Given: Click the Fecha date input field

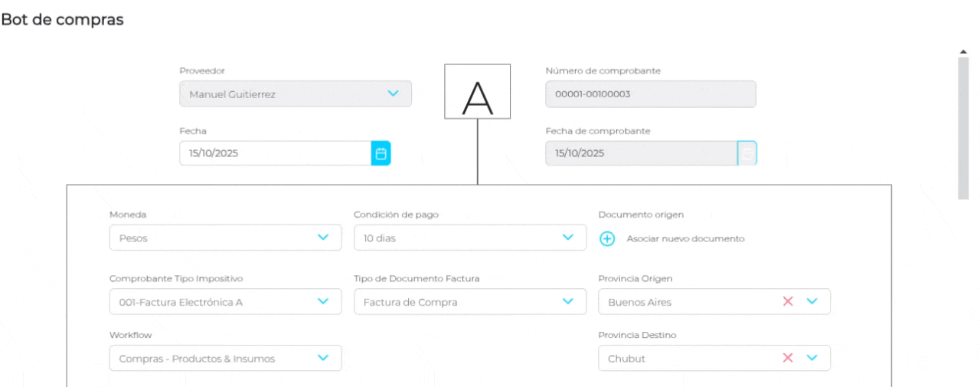Looking at the screenshot, I should tap(276, 153).
